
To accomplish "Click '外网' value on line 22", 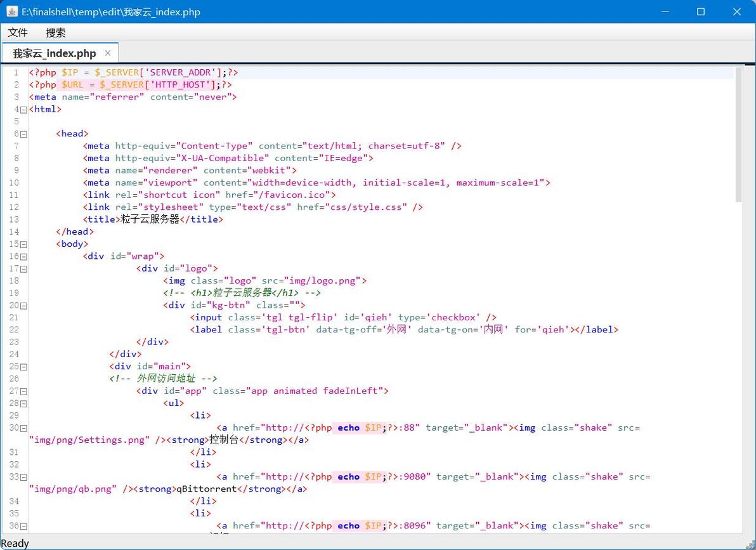I will click(397, 329).
